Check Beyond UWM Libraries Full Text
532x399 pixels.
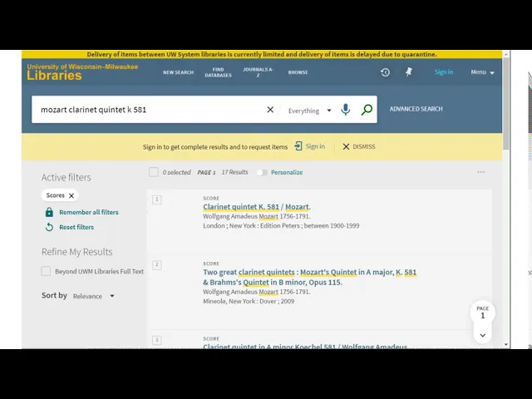pyautogui.click(x=46, y=271)
